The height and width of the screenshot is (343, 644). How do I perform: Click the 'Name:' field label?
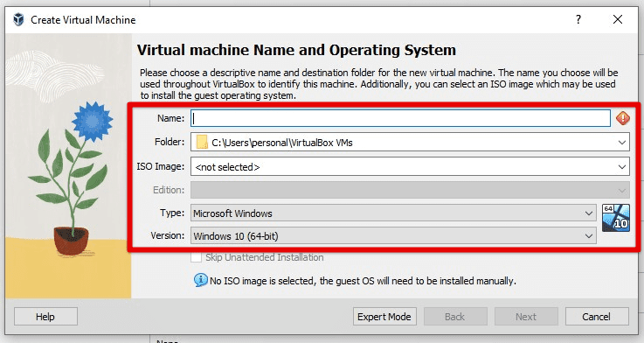(x=171, y=118)
